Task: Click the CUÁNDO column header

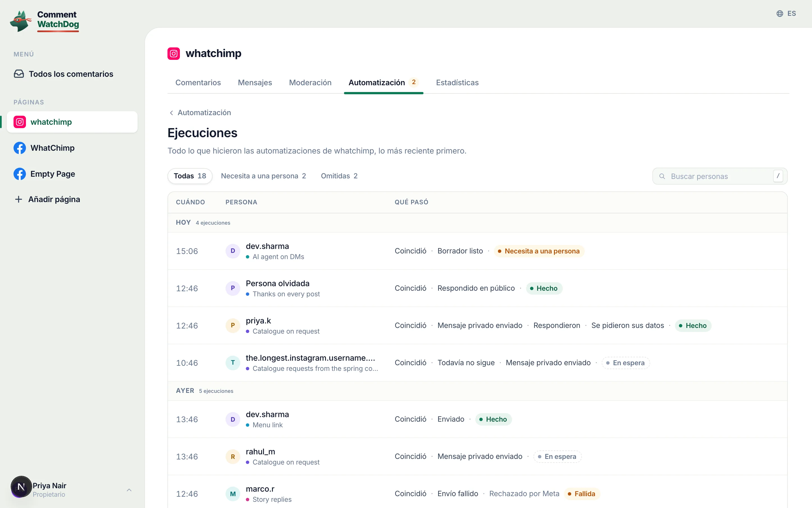Action: pyautogui.click(x=190, y=202)
